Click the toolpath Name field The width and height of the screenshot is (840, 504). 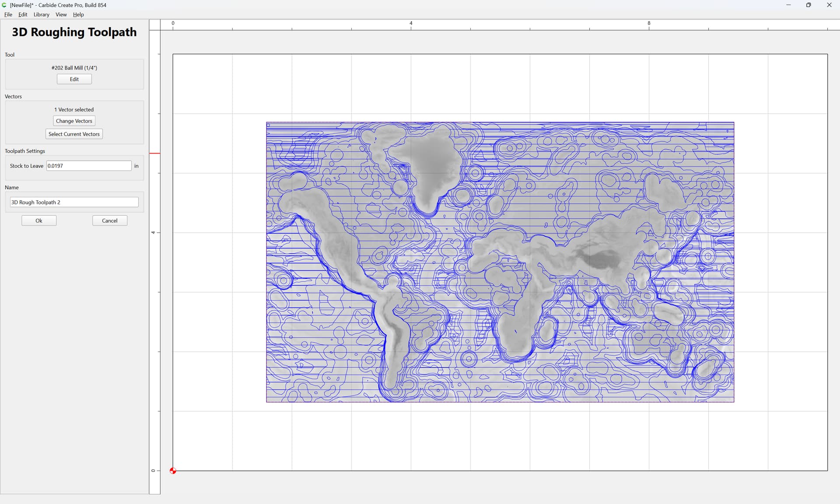(74, 202)
